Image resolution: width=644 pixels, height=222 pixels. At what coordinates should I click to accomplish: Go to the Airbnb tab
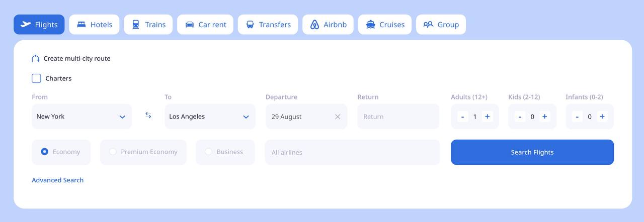click(x=328, y=25)
